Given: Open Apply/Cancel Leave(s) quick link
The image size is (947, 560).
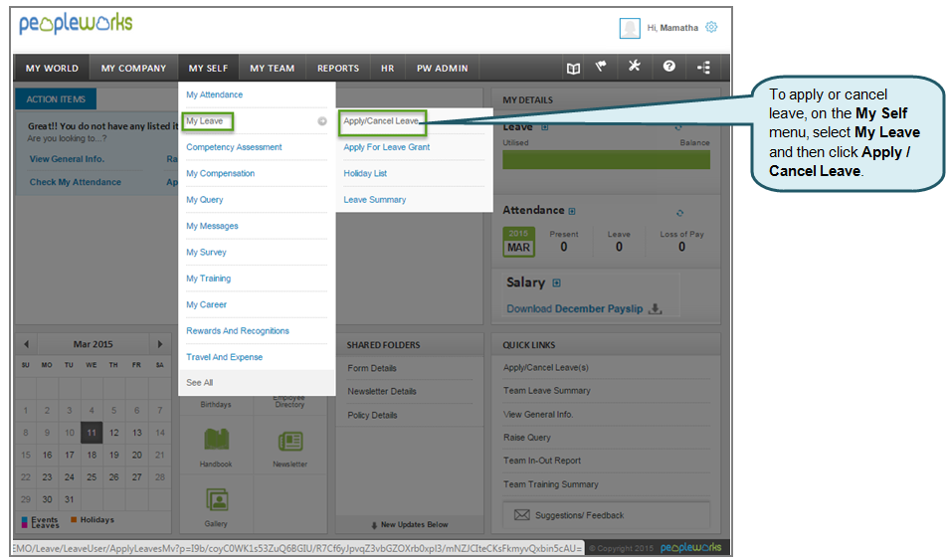Looking at the screenshot, I should point(546,367).
